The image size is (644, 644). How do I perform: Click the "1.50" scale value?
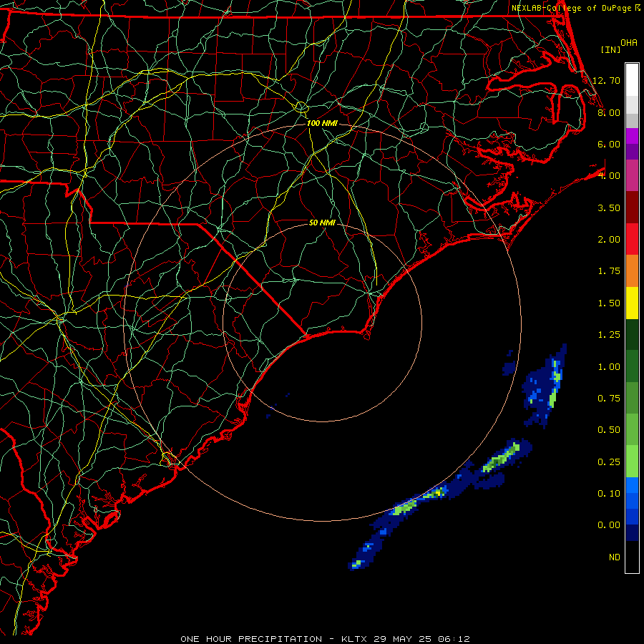click(609, 303)
